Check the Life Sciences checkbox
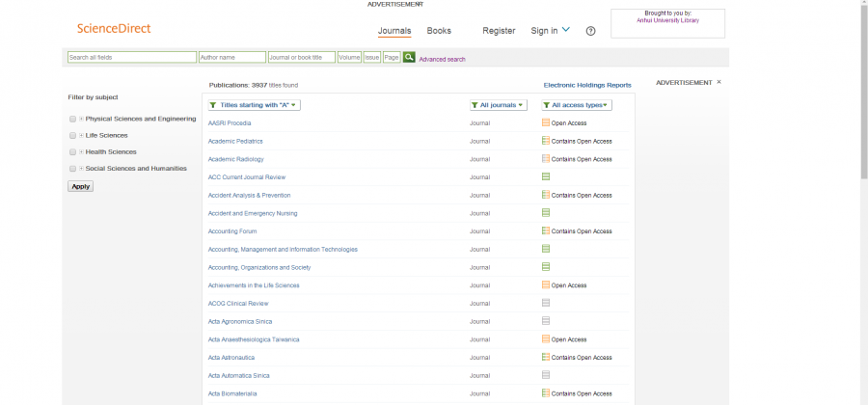The width and height of the screenshot is (868, 405). [x=73, y=136]
